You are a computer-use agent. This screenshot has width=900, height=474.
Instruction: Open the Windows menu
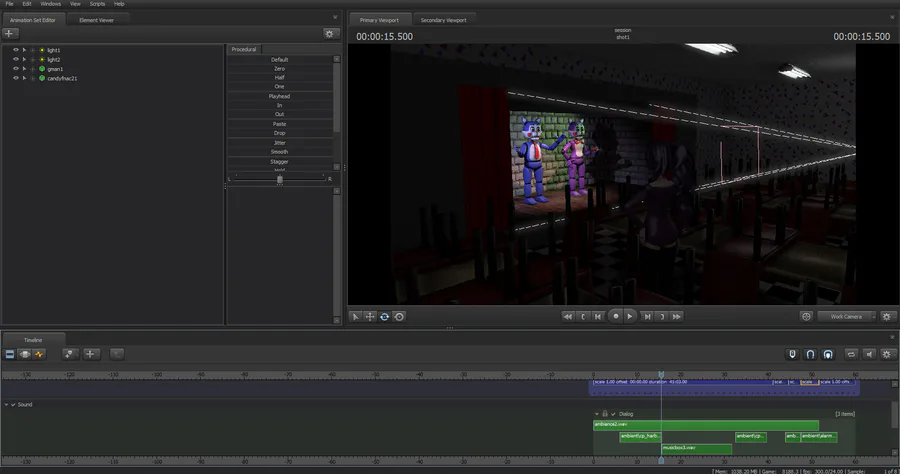[x=51, y=3]
